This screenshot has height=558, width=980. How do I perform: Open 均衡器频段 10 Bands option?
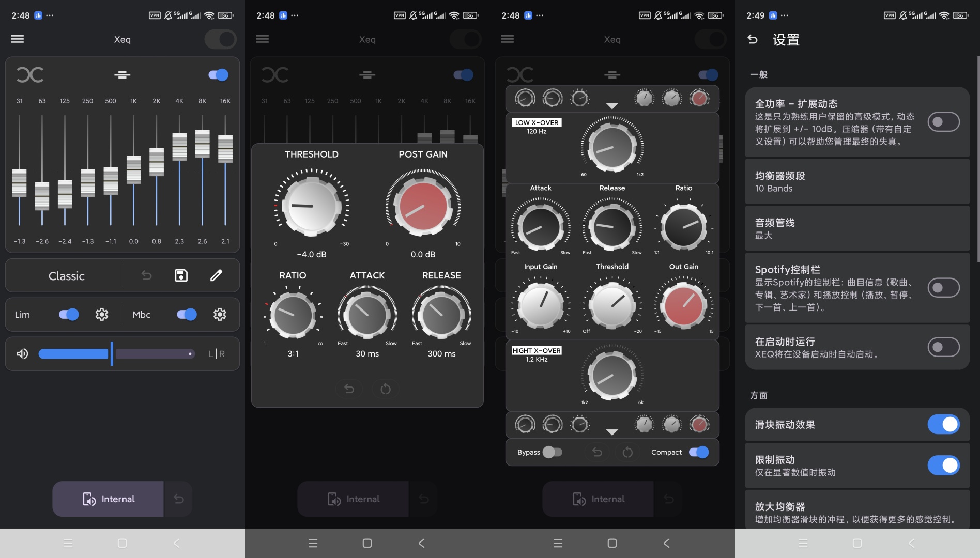857,182
